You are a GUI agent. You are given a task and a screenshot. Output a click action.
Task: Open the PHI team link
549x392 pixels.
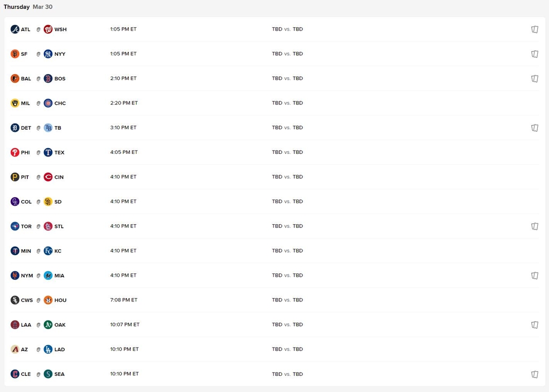tap(25, 152)
